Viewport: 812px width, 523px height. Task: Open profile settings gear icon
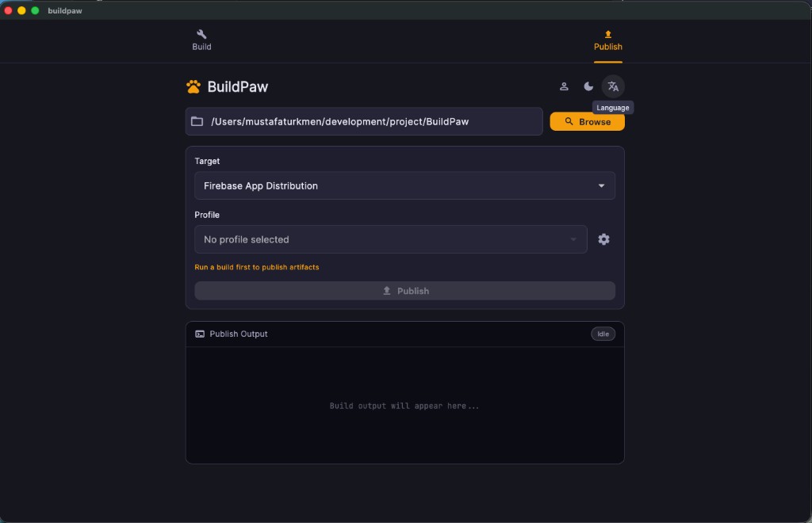(x=603, y=239)
